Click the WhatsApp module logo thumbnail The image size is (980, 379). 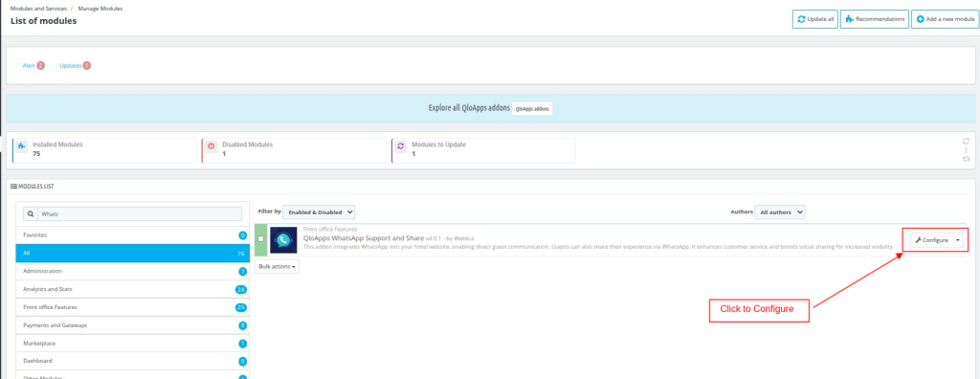(283, 240)
